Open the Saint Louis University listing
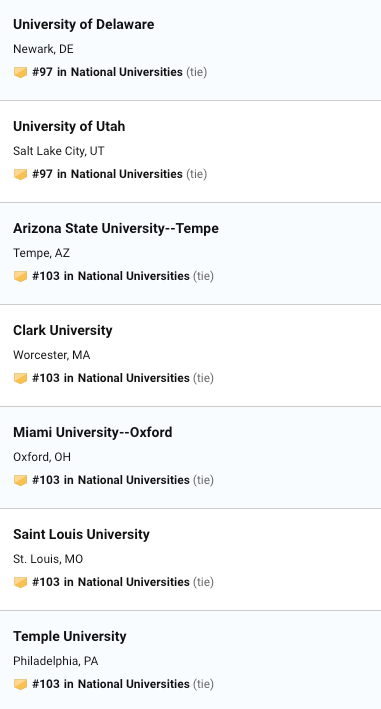Image resolution: width=381 pixels, height=709 pixels. coord(81,534)
